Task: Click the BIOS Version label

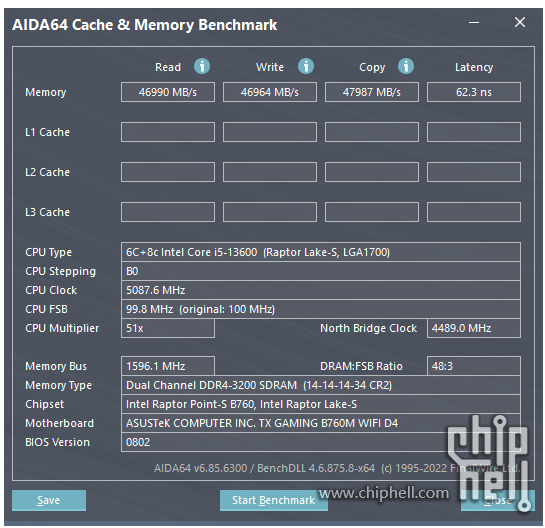Action: point(57,442)
